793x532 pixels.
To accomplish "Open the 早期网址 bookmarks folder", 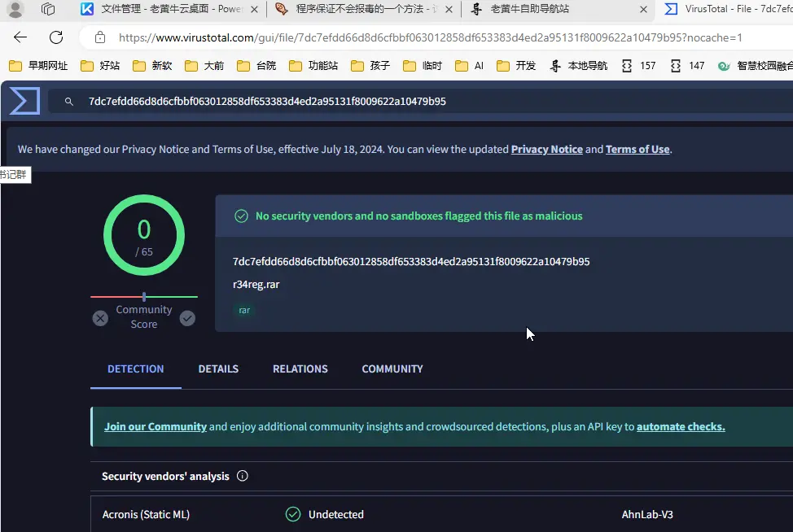I will pyautogui.click(x=37, y=65).
